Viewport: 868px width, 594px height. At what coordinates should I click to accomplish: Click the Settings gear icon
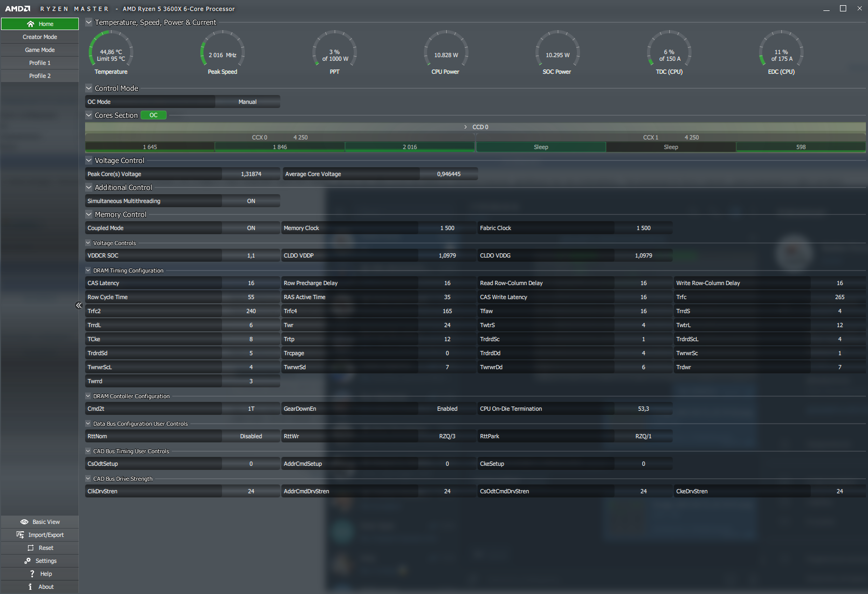coord(27,561)
